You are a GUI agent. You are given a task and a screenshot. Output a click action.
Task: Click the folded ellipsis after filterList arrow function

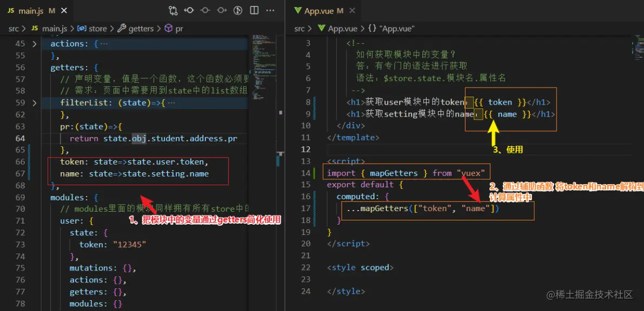click(171, 103)
